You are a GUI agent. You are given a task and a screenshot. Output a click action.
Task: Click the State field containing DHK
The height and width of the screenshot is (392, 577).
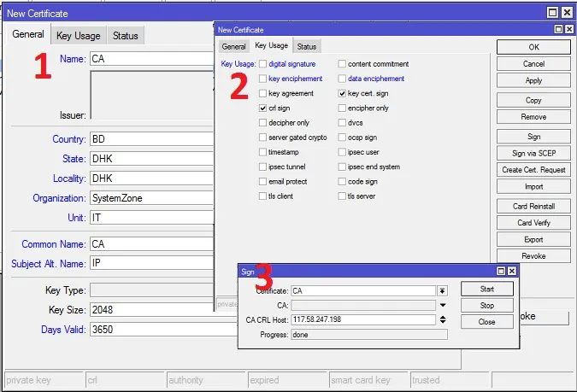pos(151,159)
